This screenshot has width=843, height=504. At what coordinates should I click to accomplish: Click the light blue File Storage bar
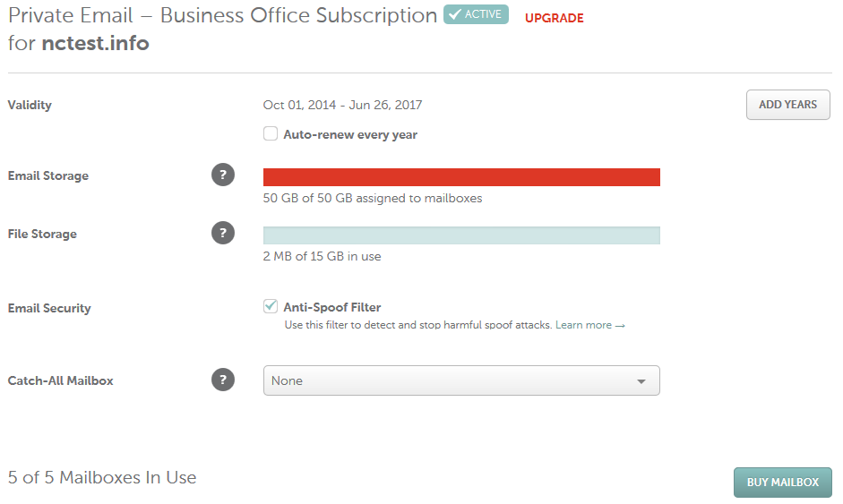click(461, 235)
